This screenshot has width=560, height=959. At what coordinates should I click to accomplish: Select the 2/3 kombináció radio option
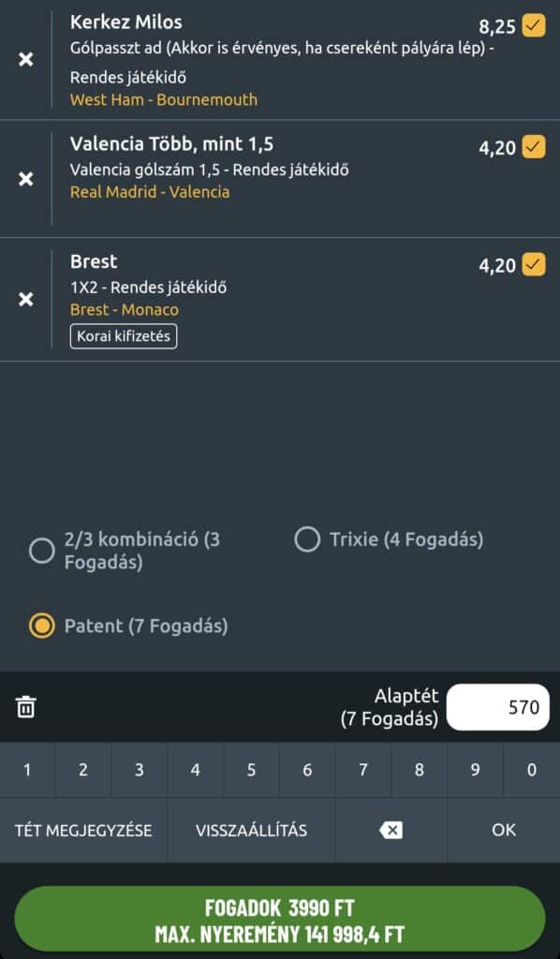[x=42, y=551]
